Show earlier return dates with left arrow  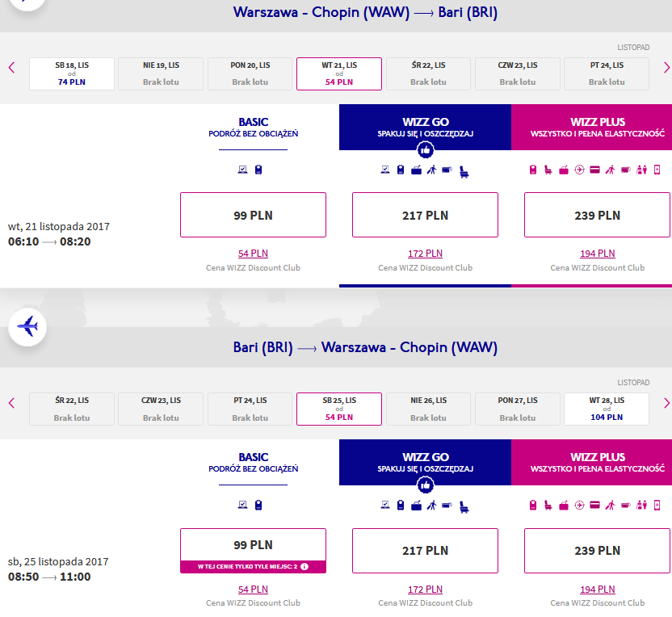click(11, 403)
